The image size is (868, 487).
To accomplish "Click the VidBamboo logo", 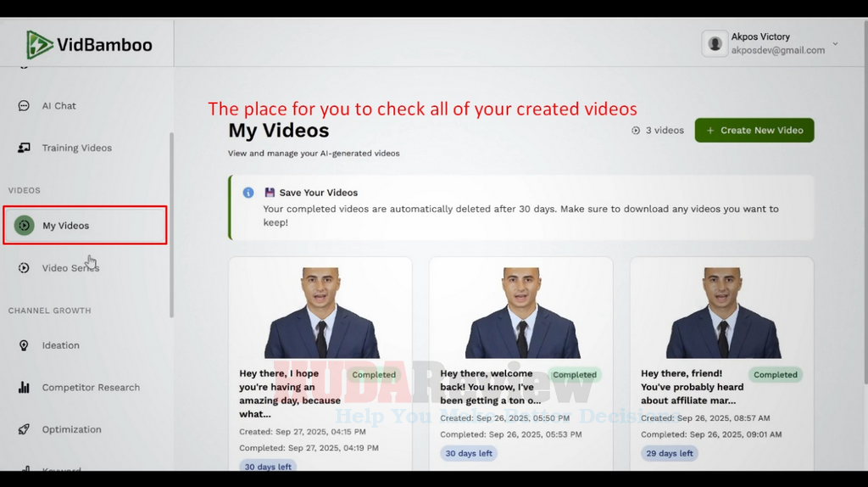I will coord(89,45).
